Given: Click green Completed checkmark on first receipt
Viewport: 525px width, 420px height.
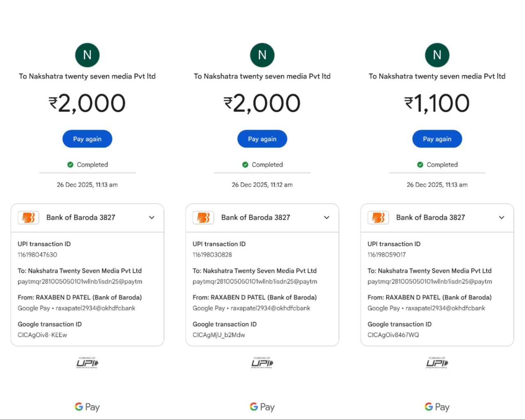Looking at the screenshot, I should [x=70, y=164].
